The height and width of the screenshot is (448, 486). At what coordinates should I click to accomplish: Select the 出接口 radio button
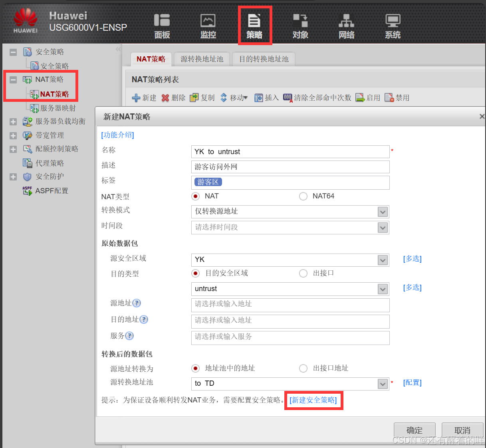click(x=303, y=273)
